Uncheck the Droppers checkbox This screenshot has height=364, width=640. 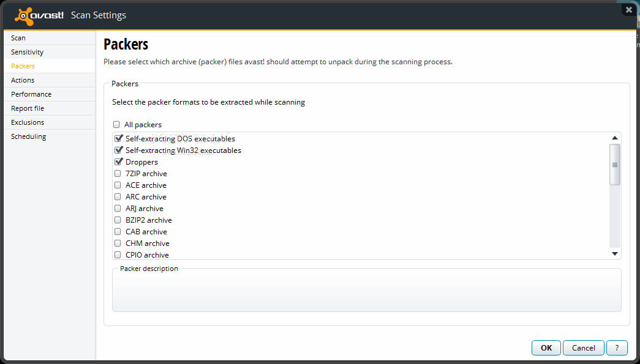(118, 162)
